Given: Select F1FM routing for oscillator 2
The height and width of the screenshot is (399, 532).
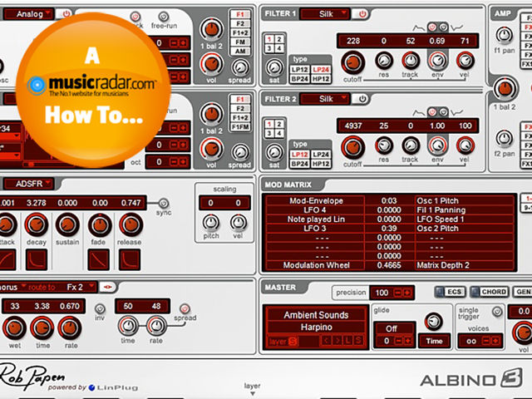Looking at the screenshot, I should [240, 127].
